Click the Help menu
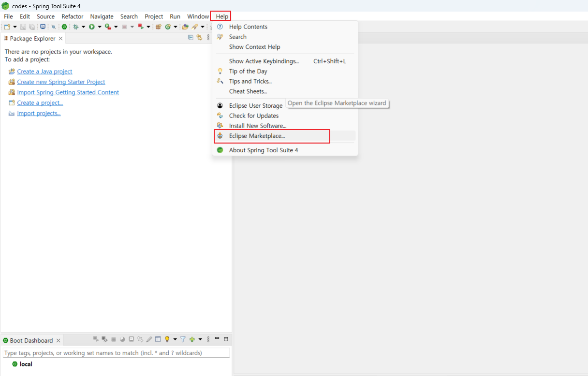 coord(221,16)
